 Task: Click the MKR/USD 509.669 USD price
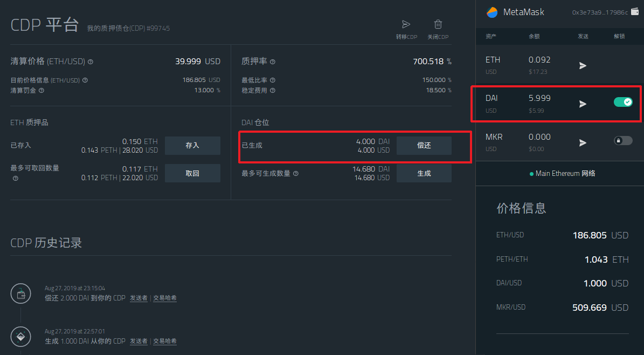(x=600, y=308)
